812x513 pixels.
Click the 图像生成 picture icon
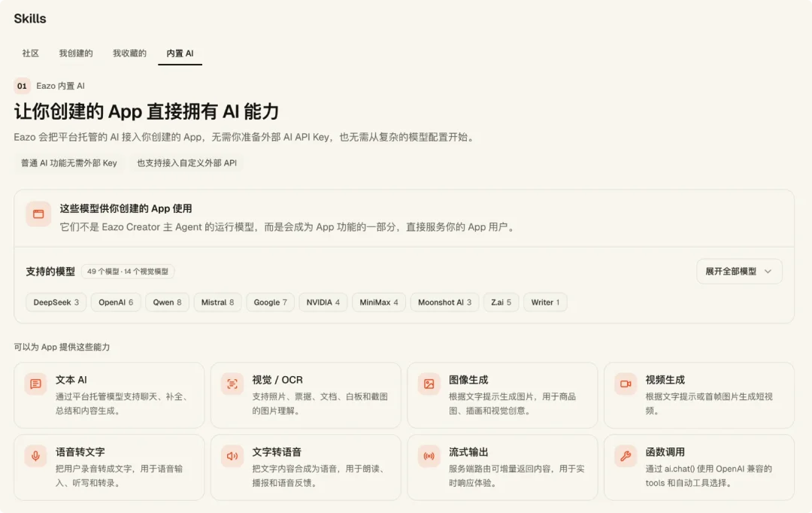pos(429,384)
